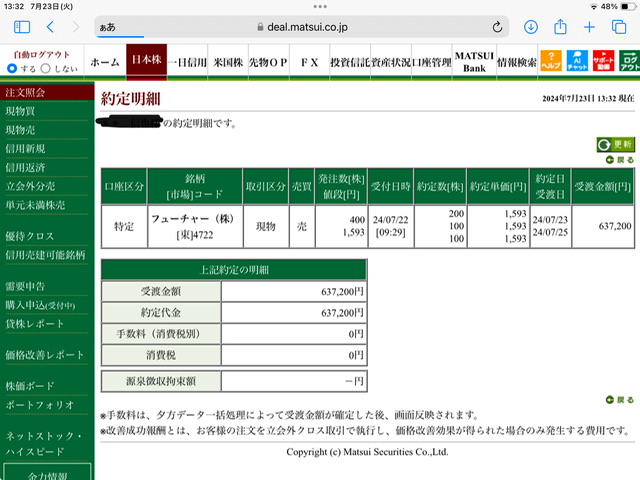
Task: Open a new tab with plus icon
Action: [x=589, y=27]
